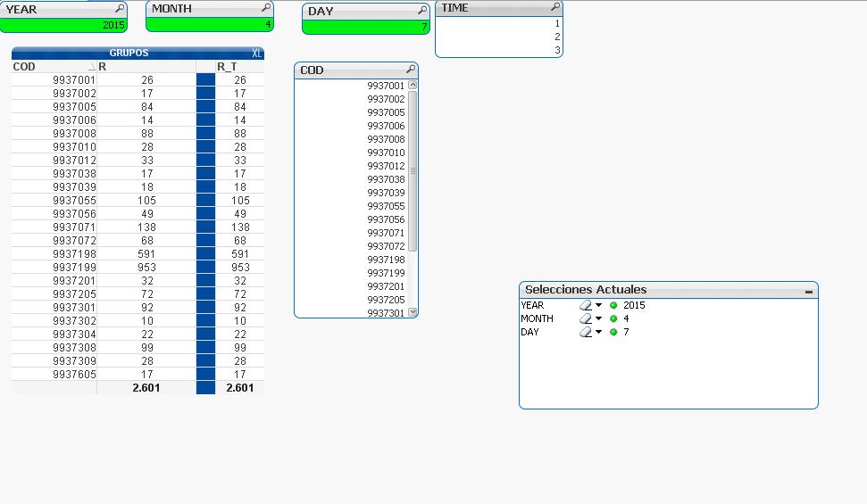The height and width of the screenshot is (504, 867).
Task: Sort GRUPOS table by COD column header
Action: (54, 66)
